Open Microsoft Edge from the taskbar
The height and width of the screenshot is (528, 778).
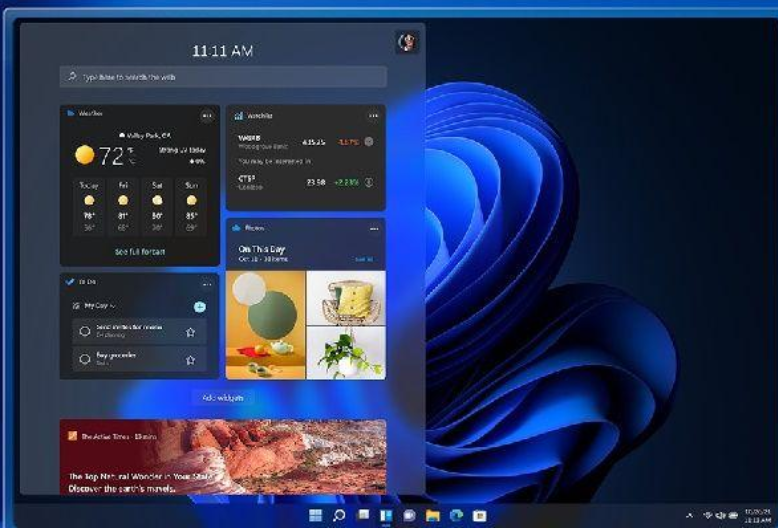(456, 516)
